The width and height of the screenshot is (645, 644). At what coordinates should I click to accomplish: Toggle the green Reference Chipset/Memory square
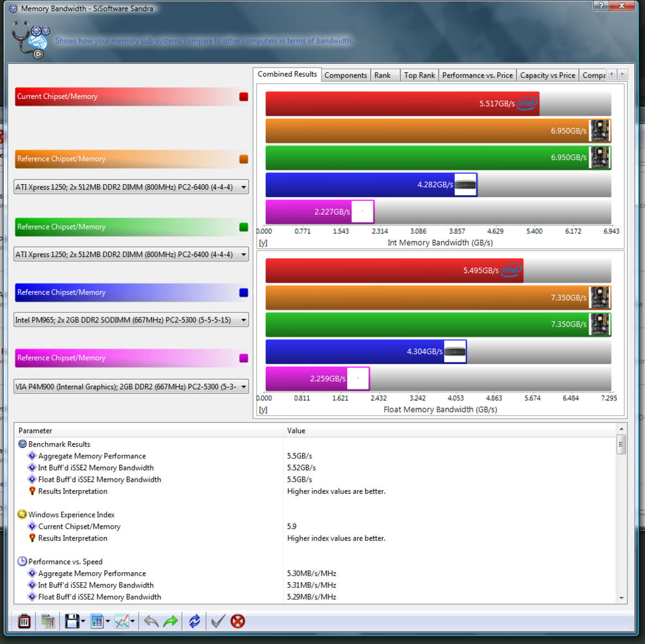pos(243,227)
